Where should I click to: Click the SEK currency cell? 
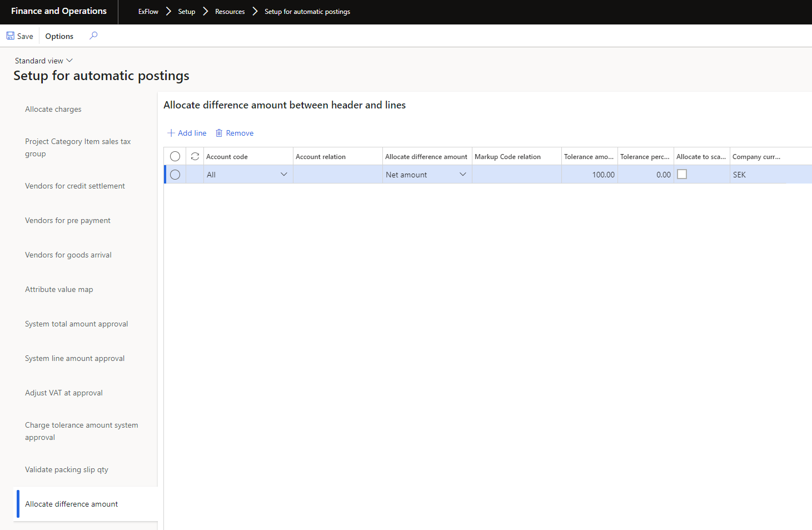[758, 174]
